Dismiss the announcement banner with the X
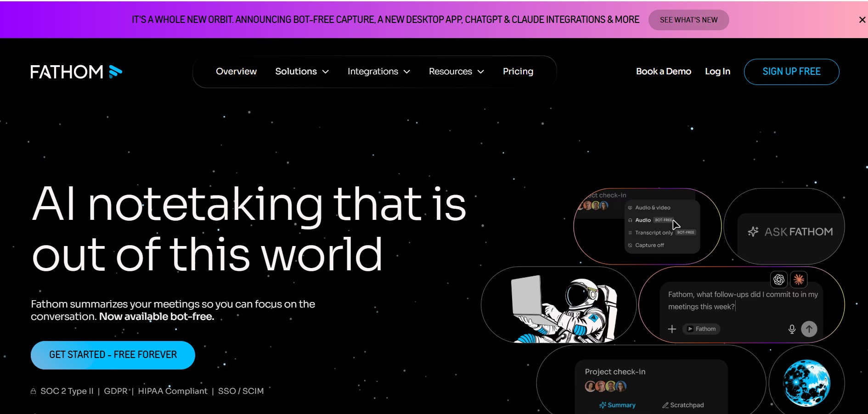 click(862, 20)
